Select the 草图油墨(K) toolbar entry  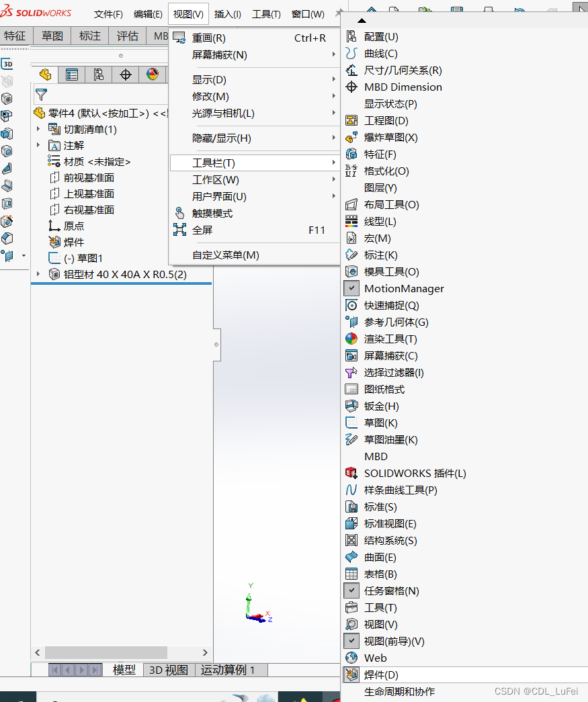[390, 439]
